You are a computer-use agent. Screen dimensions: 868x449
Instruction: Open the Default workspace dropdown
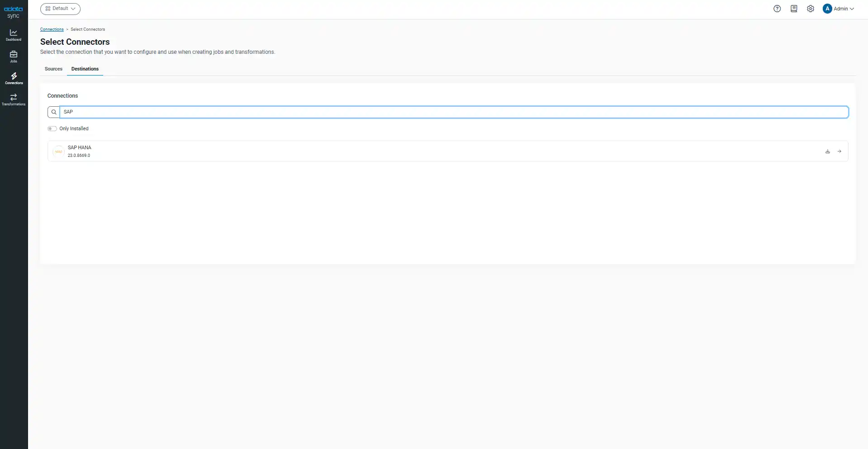click(60, 9)
